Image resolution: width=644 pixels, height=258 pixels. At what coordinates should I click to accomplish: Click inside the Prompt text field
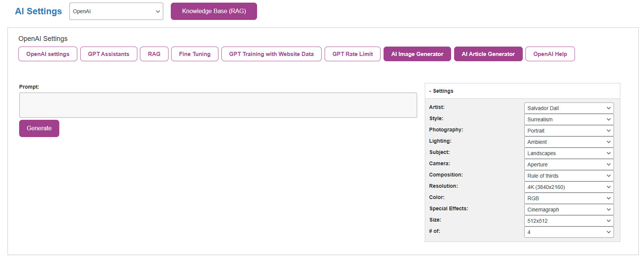[218, 105]
